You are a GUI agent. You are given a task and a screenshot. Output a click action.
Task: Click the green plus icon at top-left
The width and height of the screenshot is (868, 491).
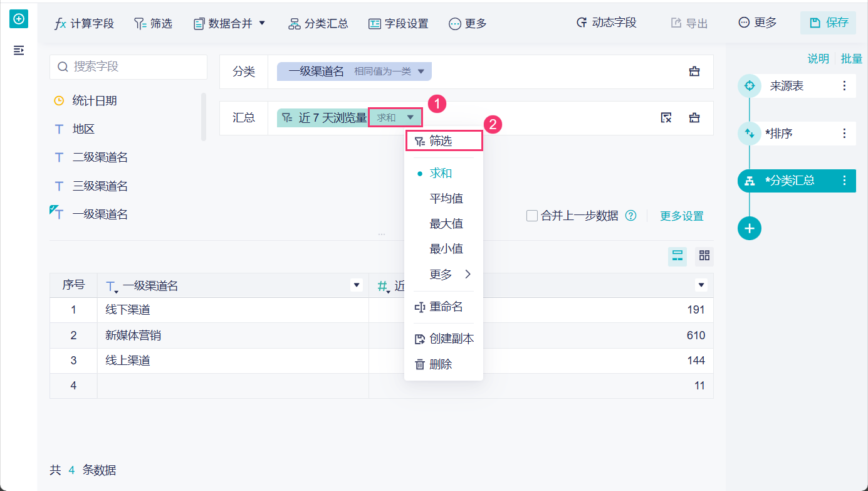pyautogui.click(x=19, y=19)
